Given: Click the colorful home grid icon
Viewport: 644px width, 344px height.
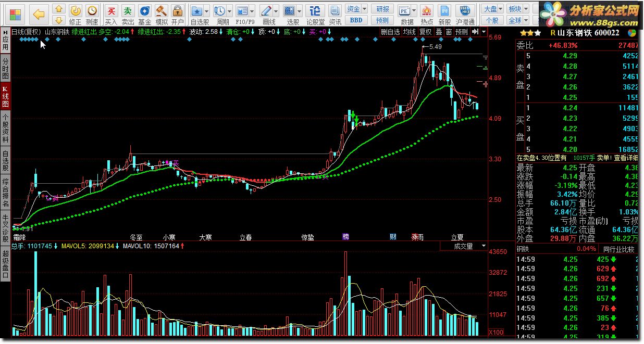Looking at the screenshot, I should point(16,15).
